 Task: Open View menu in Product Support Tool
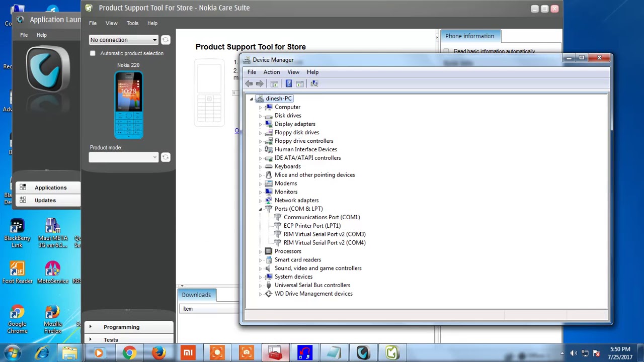(x=111, y=23)
